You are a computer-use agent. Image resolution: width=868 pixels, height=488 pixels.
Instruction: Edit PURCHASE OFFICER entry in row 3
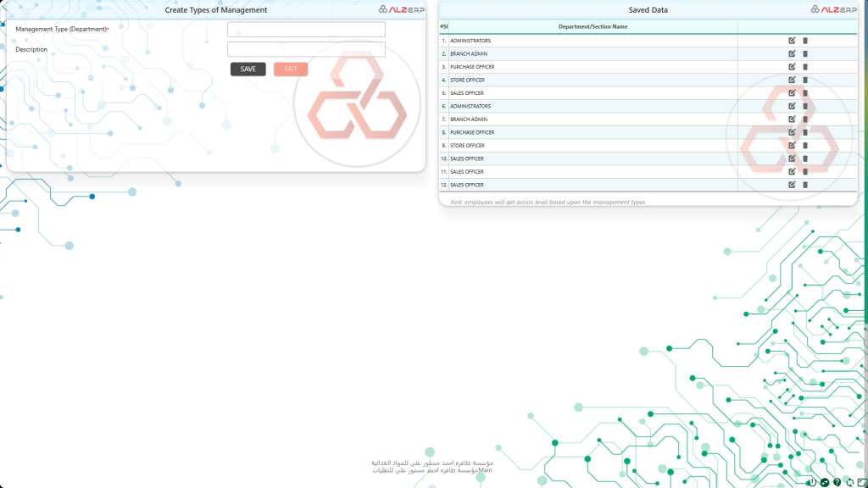coord(792,67)
